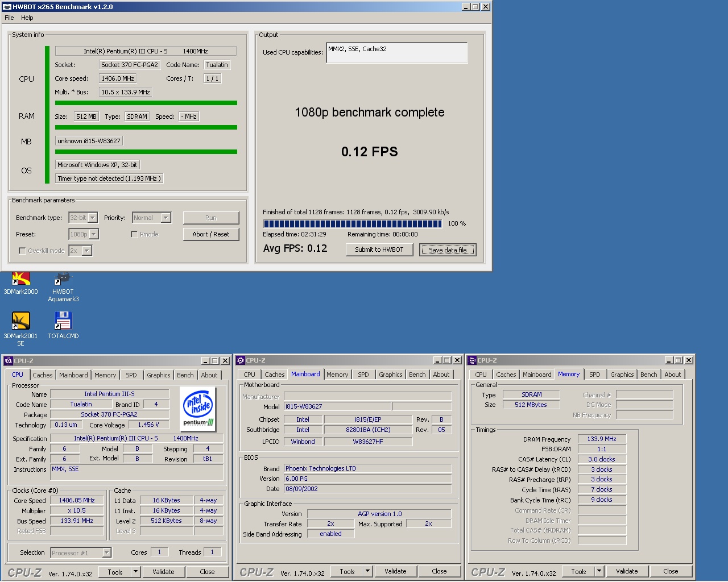
Task: Click the Used CPU capabilities text box
Action: pos(397,53)
